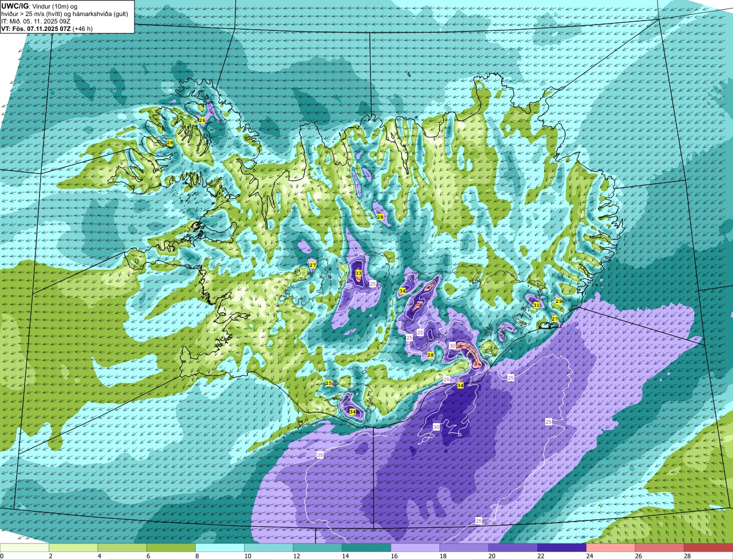Click the yellow '29' peak gust label
The height and width of the screenshot is (560, 733).
(x=559, y=301)
